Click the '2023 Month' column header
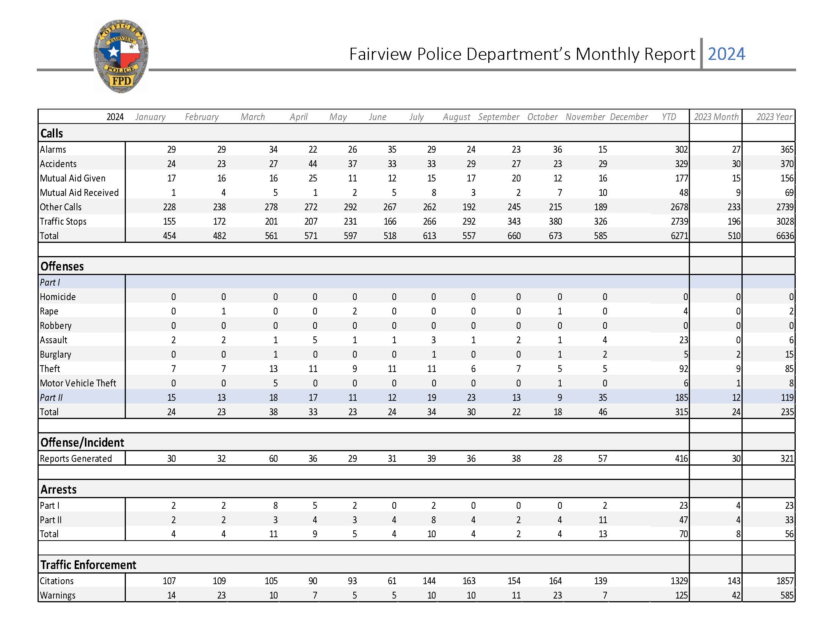The width and height of the screenshot is (834, 644). tap(716, 117)
